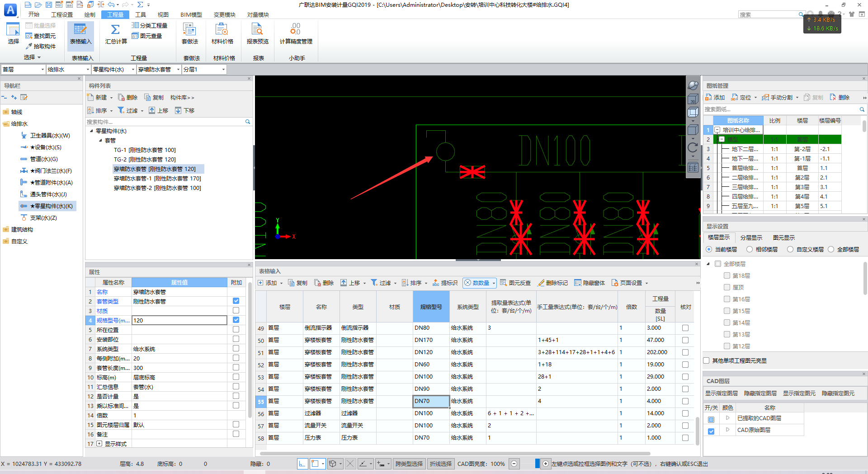Click the 套做法 ribbon icon
The image size is (868, 474).
[x=189, y=34]
